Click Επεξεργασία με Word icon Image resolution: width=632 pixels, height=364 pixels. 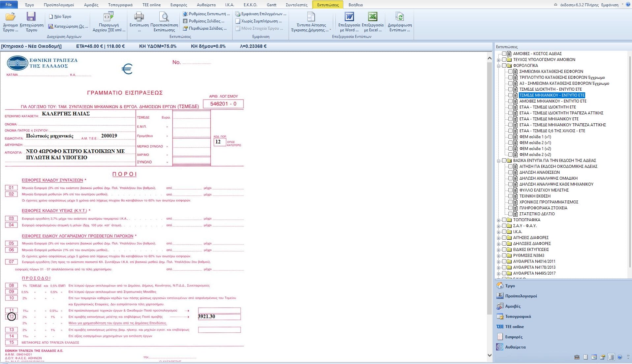tap(349, 17)
